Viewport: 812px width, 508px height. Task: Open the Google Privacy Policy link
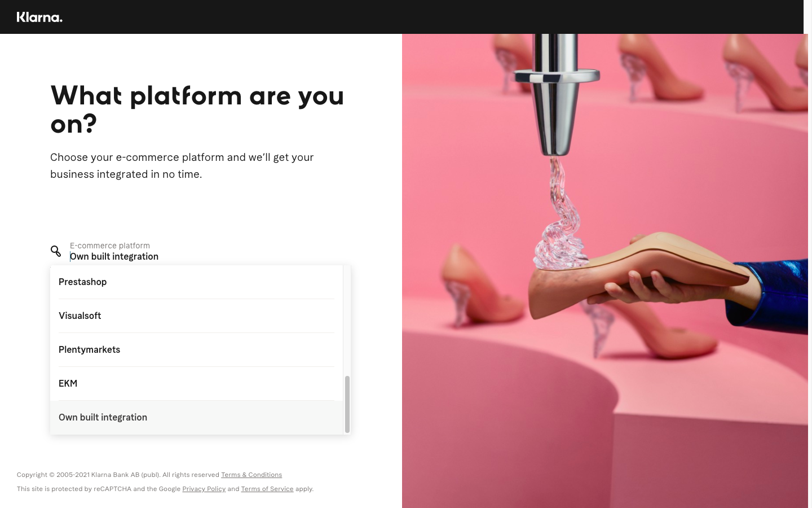click(x=204, y=489)
